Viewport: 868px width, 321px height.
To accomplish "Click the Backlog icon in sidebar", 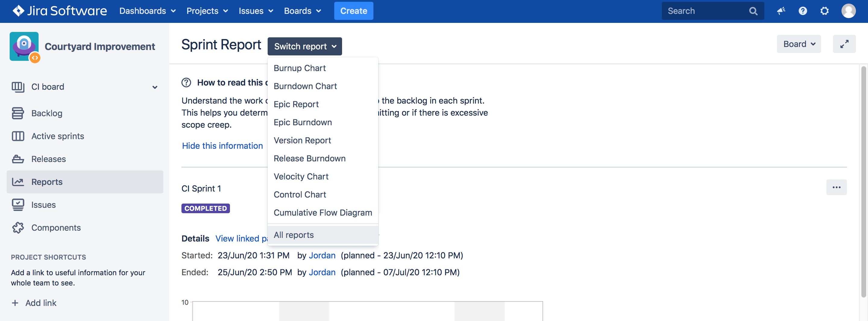I will pyautogui.click(x=18, y=113).
